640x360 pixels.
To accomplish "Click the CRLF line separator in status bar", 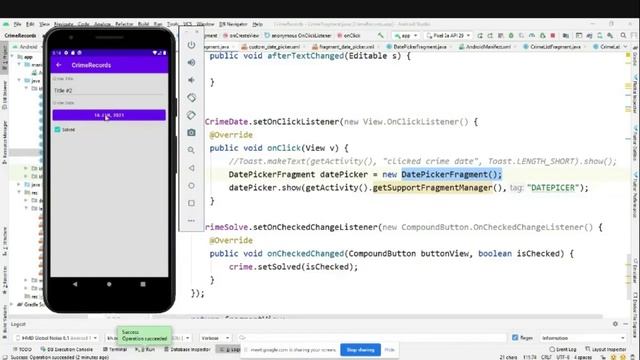I will (x=547, y=357).
